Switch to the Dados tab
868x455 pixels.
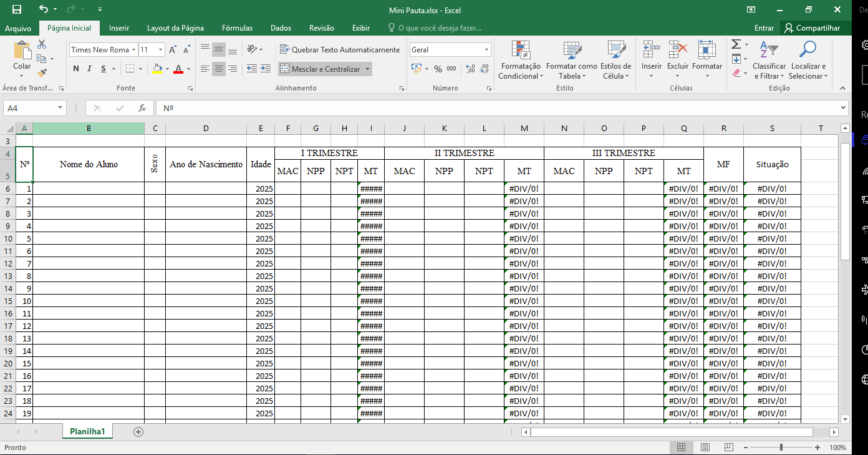tap(281, 28)
